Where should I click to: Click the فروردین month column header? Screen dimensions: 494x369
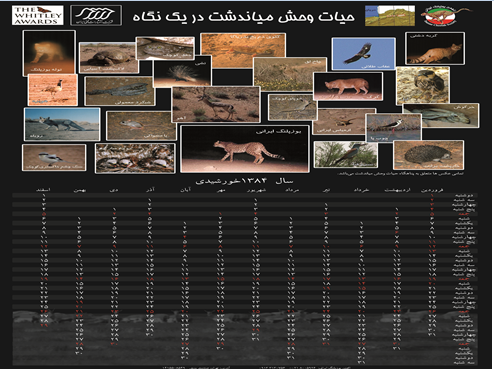[x=432, y=190]
